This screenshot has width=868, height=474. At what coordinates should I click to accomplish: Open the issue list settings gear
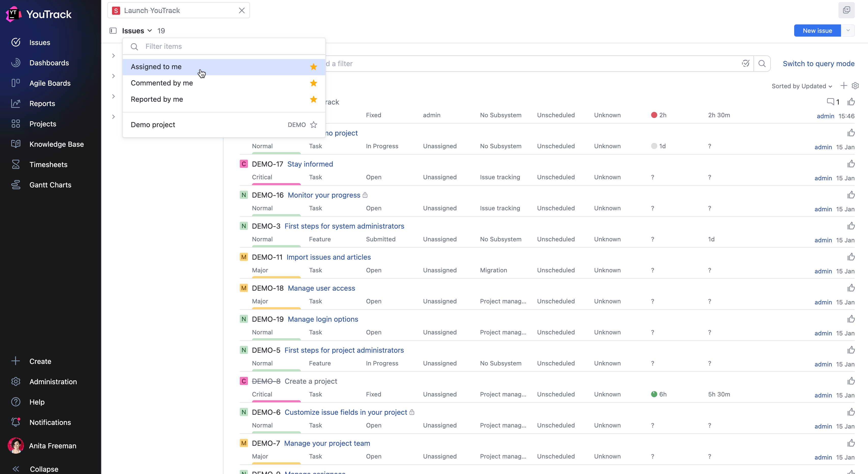(x=855, y=86)
